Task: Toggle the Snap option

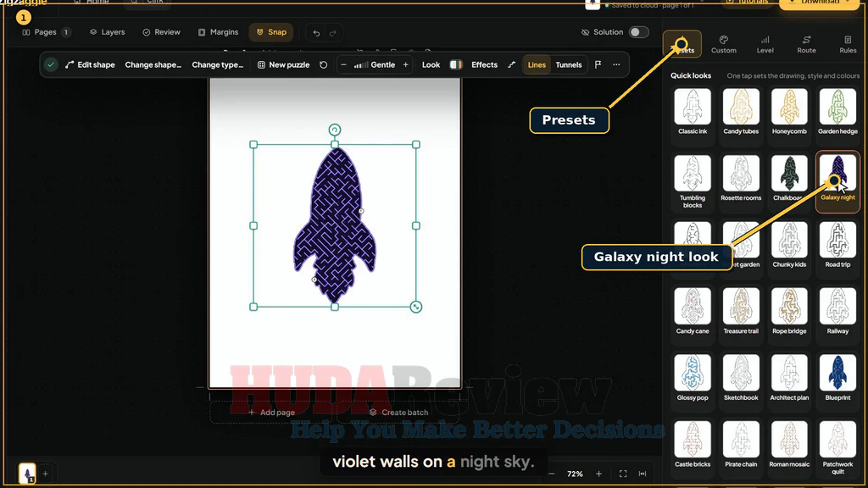Action: [x=271, y=32]
